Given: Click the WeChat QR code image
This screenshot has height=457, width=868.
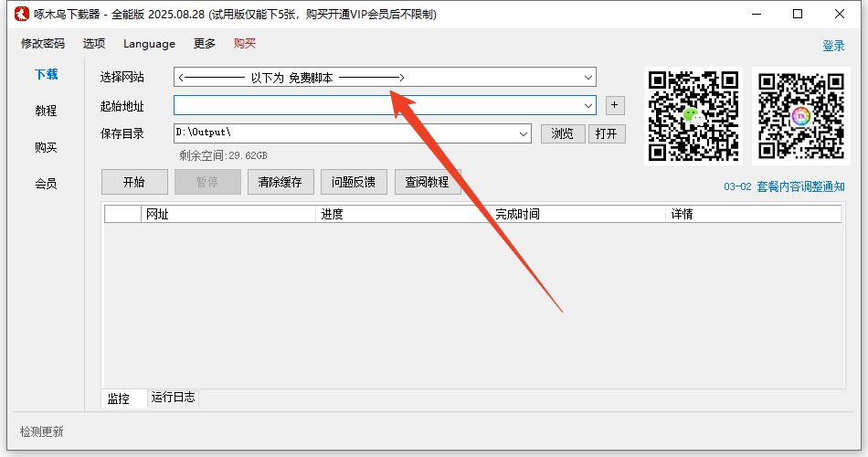Looking at the screenshot, I should [693, 116].
